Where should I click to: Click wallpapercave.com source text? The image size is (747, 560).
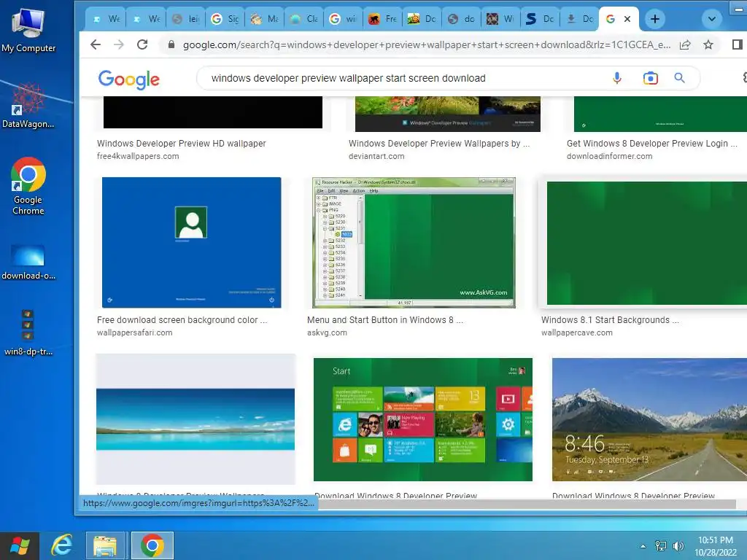click(x=576, y=332)
